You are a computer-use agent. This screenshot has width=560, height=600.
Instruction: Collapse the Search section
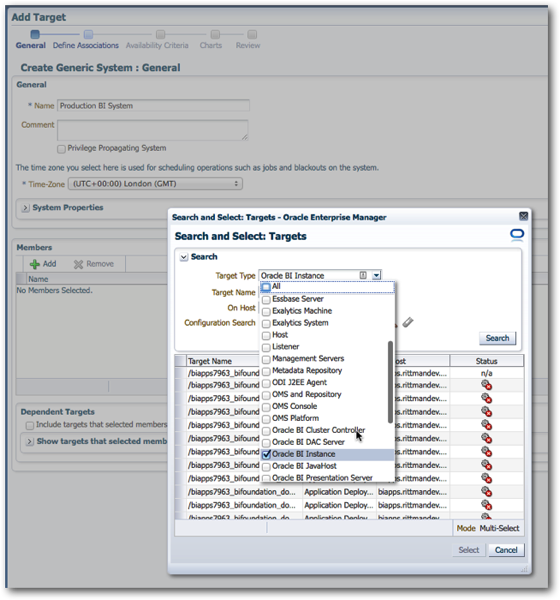[x=184, y=257]
